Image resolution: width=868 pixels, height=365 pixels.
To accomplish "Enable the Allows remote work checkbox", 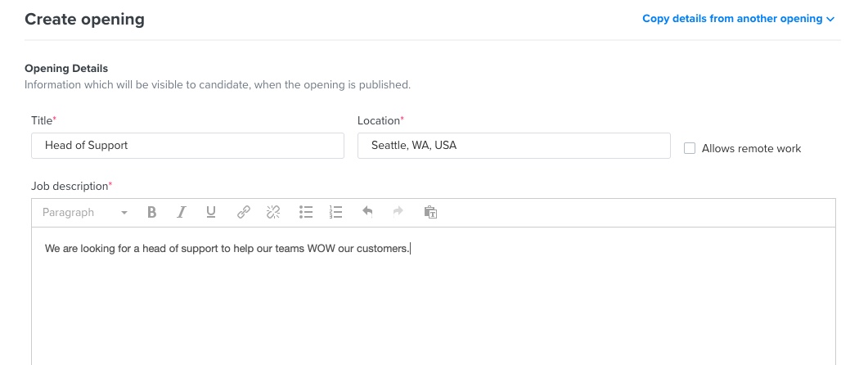I will tap(690, 148).
